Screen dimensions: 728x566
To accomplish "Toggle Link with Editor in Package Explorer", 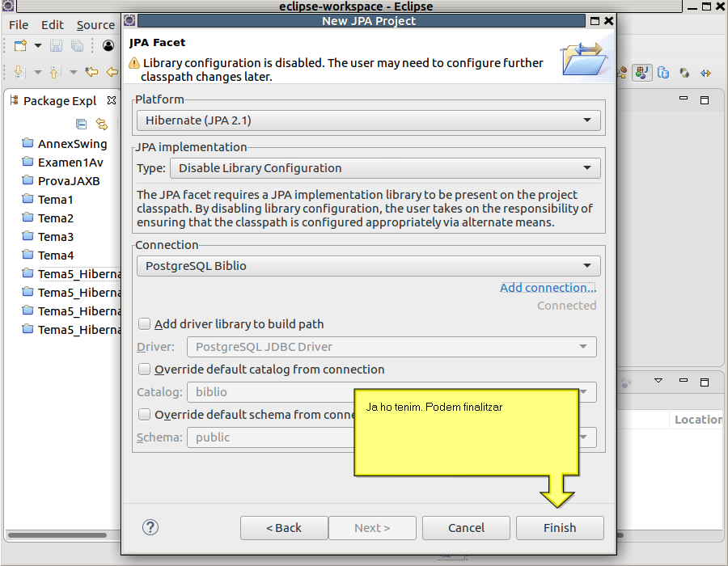I will [102, 124].
